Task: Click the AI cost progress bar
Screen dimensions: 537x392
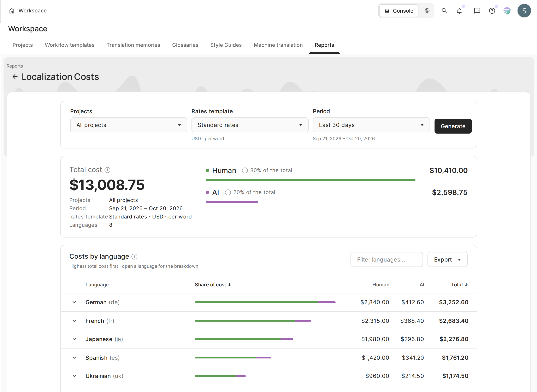Action: pyautogui.click(x=232, y=202)
